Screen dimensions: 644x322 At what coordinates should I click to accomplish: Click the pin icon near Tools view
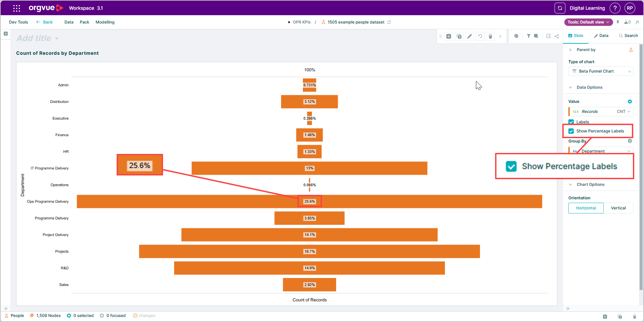[x=618, y=22]
